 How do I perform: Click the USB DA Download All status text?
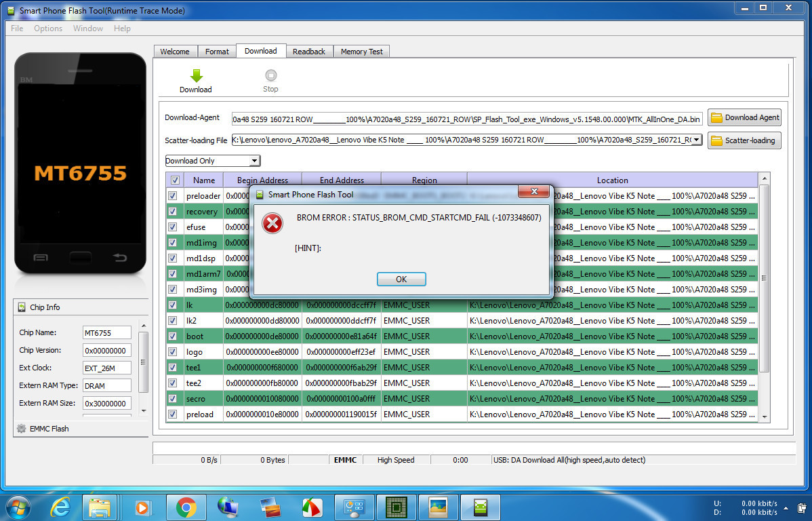(x=569, y=460)
